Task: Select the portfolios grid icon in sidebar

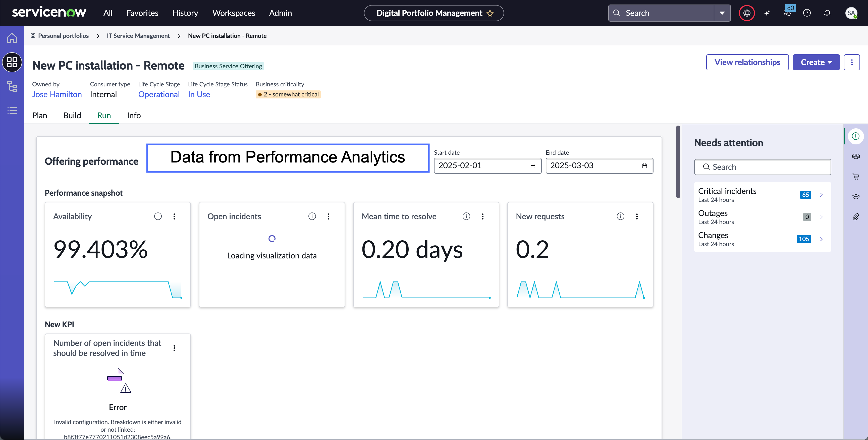Action: coord(12,62)
